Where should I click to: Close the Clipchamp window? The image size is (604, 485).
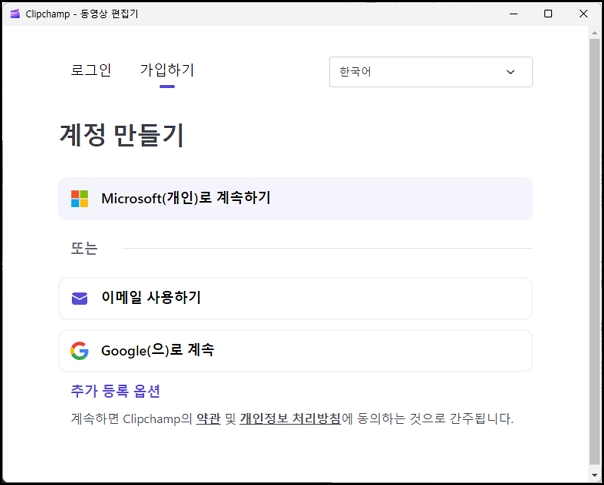tap(583, 14)
